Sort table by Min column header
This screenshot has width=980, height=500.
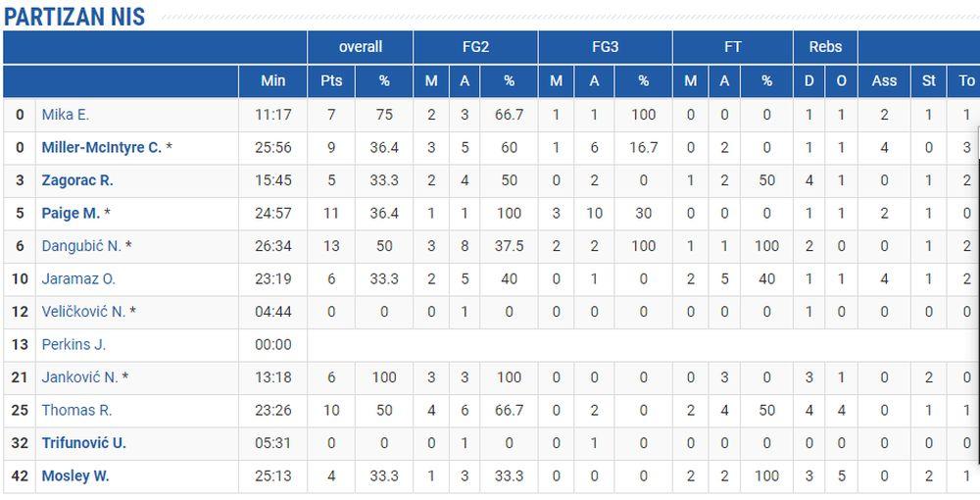273,80
